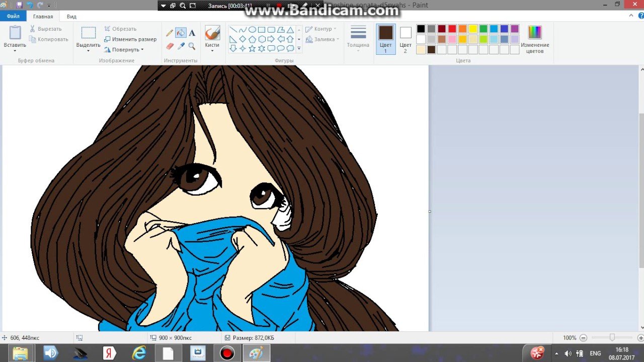Select the Eraser tool
The height and width of the screenshot is (362, 644).
click(x=170, y=46)
